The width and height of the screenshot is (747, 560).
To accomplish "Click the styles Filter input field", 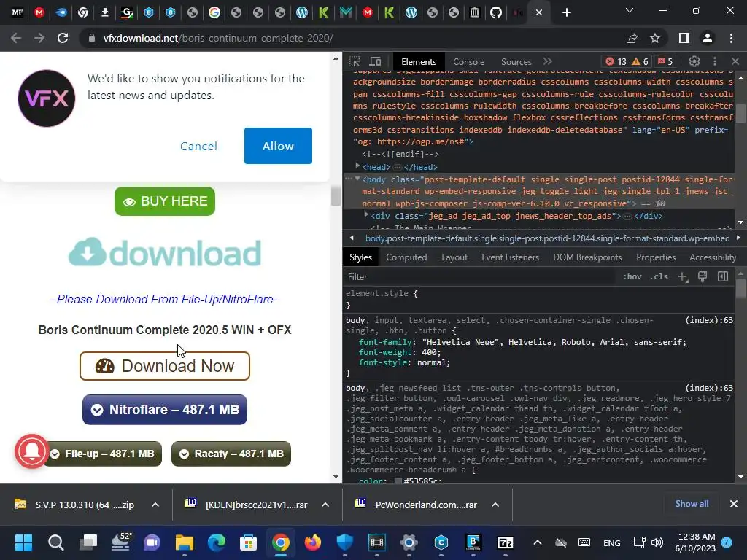I will [479, 276].
